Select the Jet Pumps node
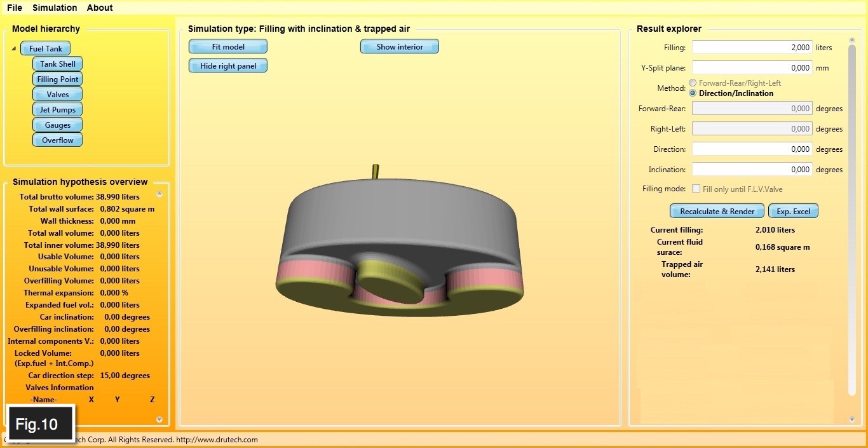 point(58,110)
